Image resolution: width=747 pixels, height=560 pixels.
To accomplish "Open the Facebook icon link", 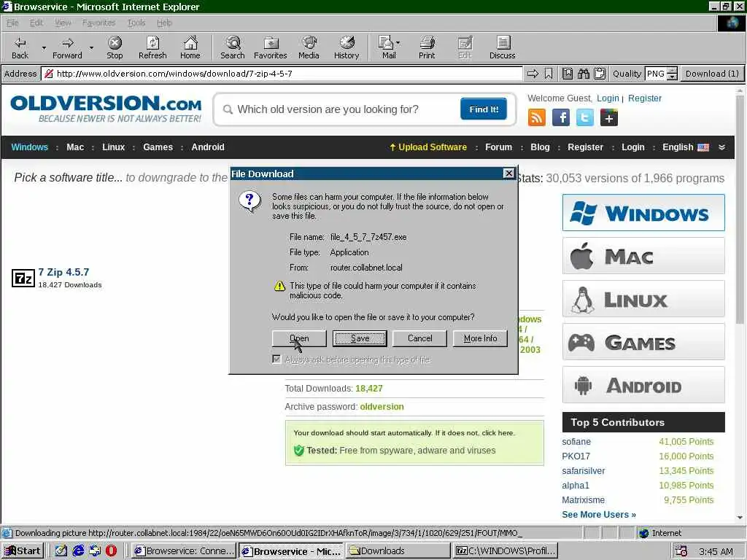I will pos(561,117).
